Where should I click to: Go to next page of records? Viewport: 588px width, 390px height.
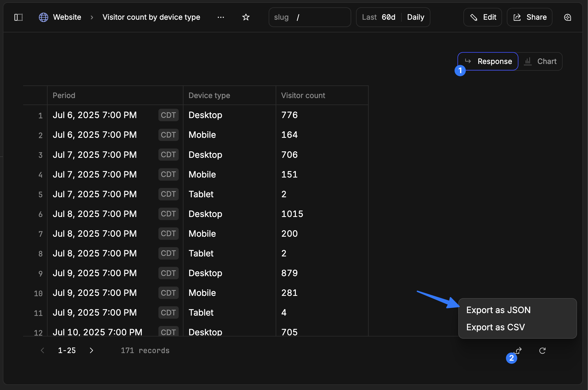click(91, 350)
